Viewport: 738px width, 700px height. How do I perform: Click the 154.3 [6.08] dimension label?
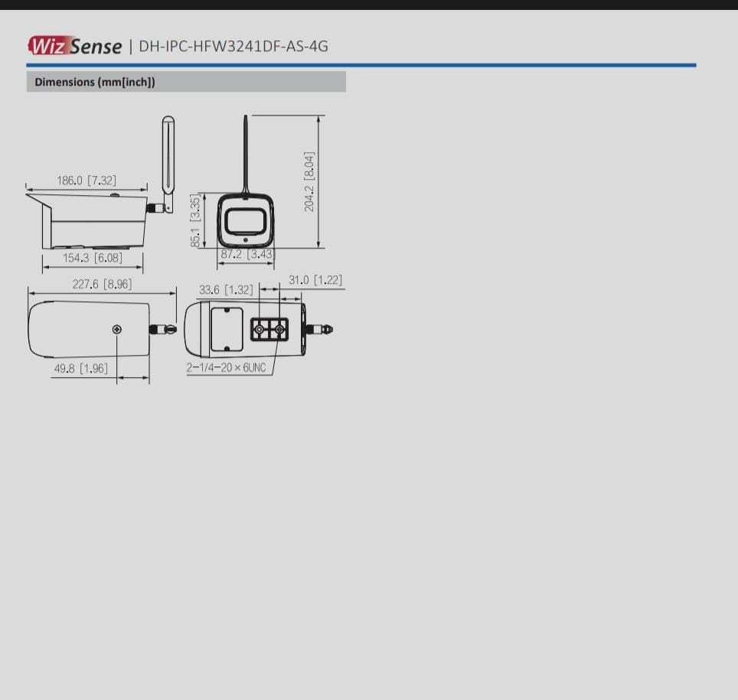pyautogui.click(x=93, y=258)
